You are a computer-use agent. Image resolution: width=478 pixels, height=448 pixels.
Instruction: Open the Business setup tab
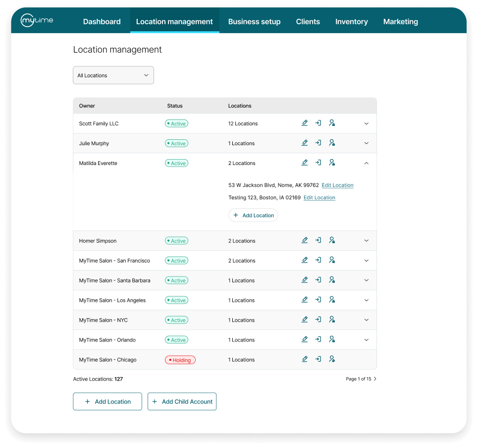pos(254,22)
